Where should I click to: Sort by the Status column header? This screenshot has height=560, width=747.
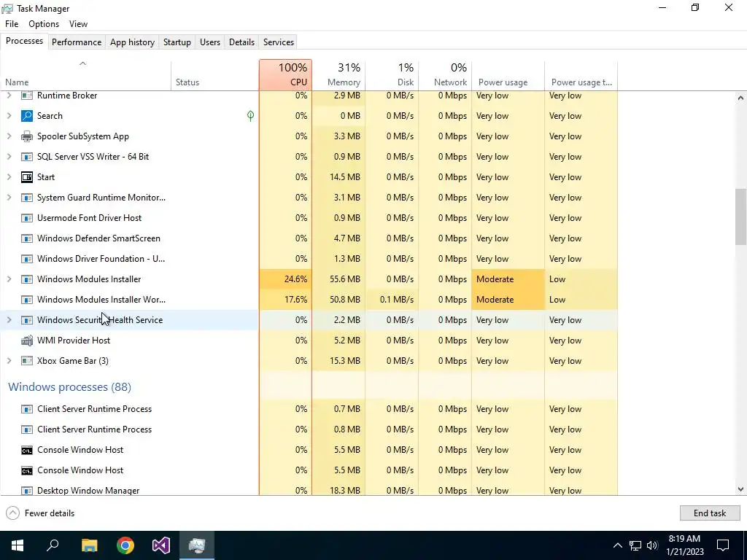click(215, 75)
